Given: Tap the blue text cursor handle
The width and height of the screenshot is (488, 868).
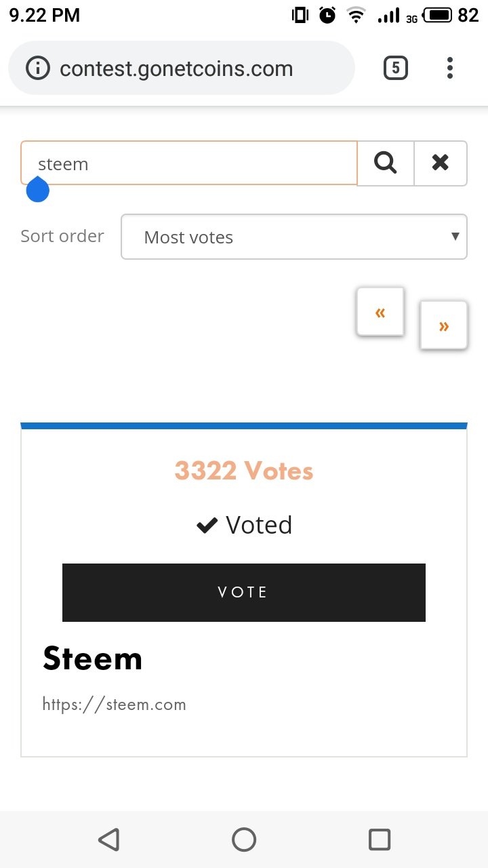Looking at the screenshot, I should (x=37, y=189).
